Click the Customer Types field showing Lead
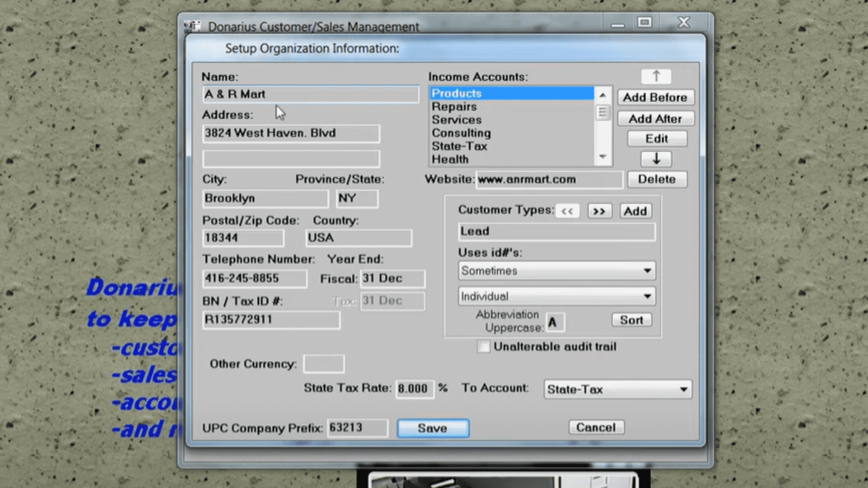The height and width of the screenshot is (488, 868). coord(557,231)
